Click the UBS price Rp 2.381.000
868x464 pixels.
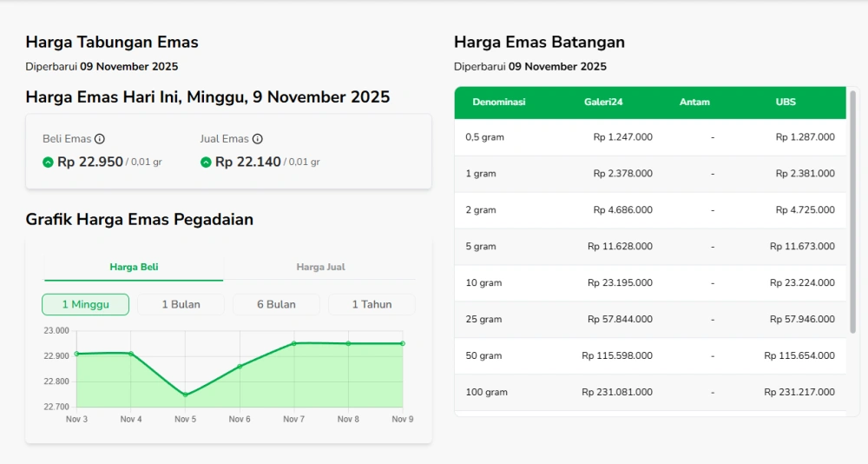click(x=805, y=174)
